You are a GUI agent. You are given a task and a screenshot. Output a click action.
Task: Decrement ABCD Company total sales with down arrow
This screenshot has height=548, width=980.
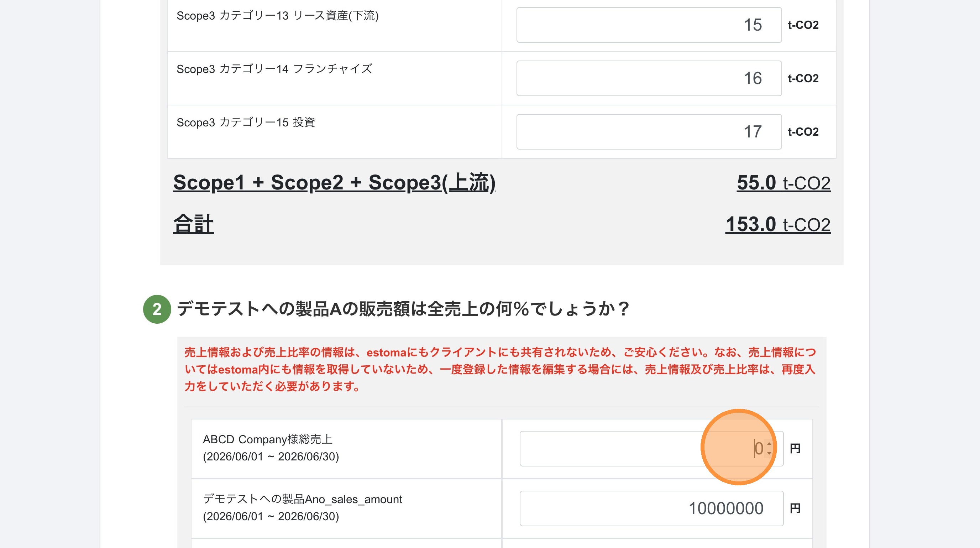(x=769, y=453)
